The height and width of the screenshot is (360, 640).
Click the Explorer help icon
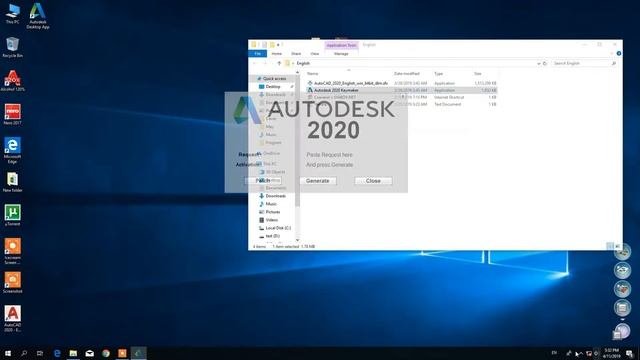619,53
